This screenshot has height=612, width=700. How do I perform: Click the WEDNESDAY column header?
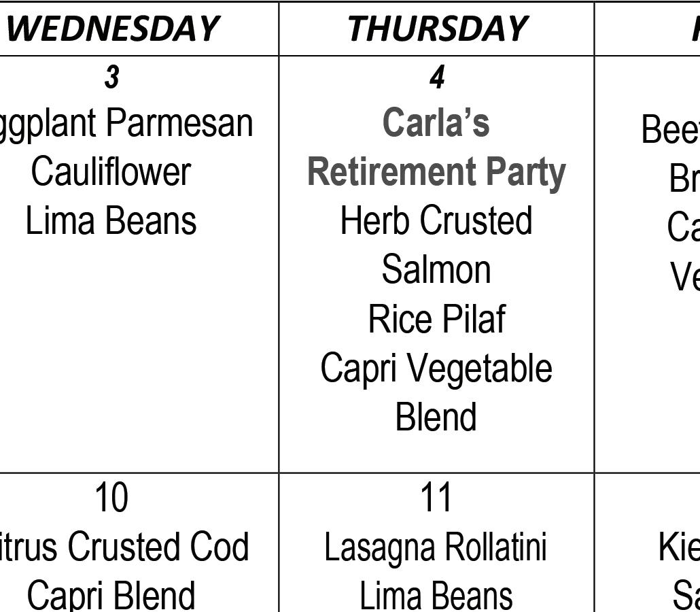tap(113, 29)
